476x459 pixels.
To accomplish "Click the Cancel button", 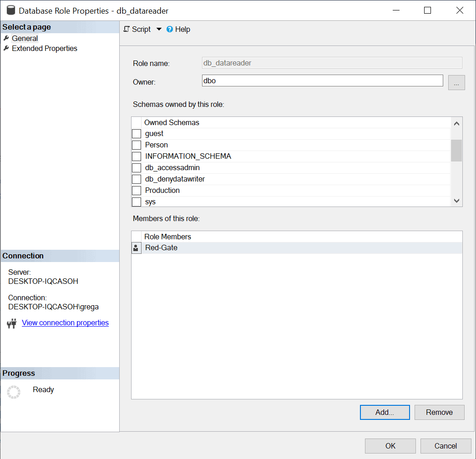I will click(446, 446).
